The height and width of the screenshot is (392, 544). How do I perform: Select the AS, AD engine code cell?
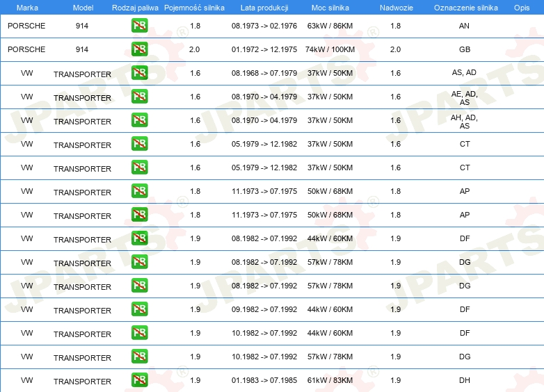[464, 72]
